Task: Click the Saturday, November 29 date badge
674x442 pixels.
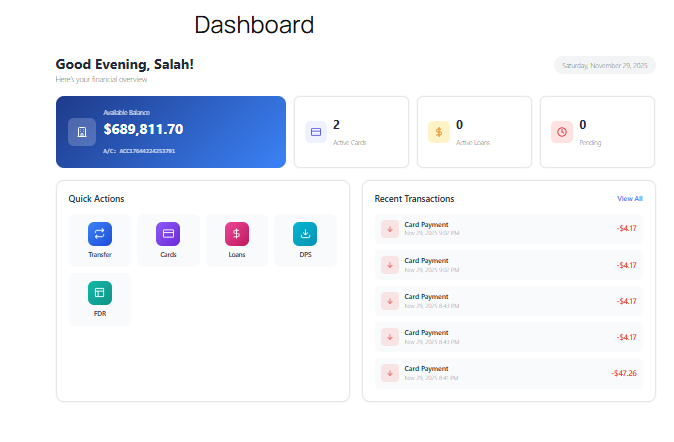Action: point(604,65)
